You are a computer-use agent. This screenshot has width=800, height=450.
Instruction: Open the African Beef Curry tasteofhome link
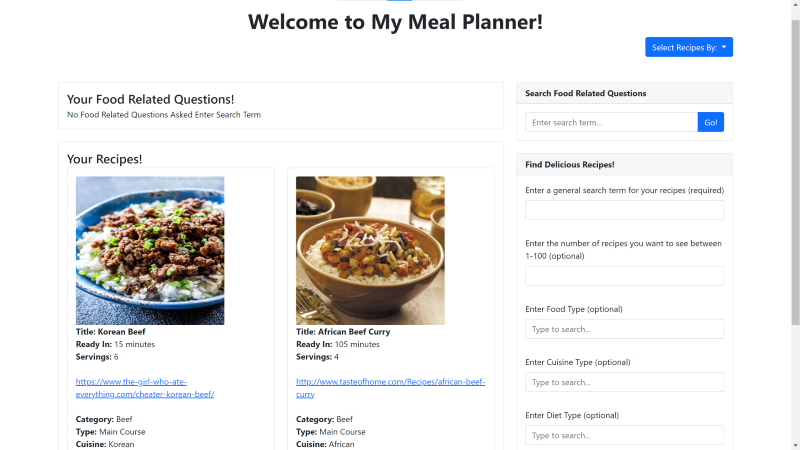click(390, 388)
